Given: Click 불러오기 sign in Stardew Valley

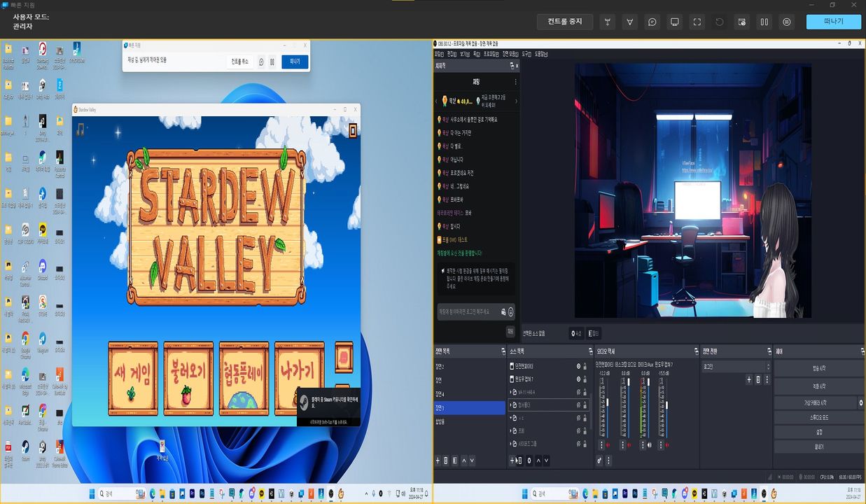Looking at the screenshot, I should pyautogui.click(x=188, y=379).
